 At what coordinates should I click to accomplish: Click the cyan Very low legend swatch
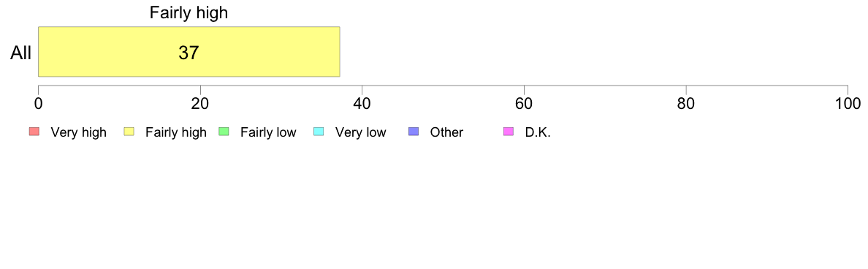pos(319,132)
